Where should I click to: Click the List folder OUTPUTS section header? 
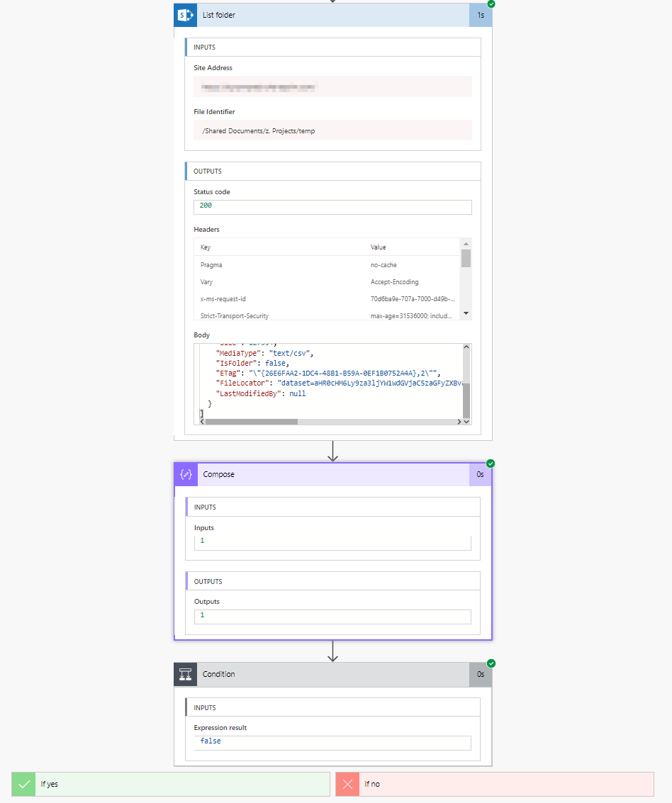click(x=333, y=171)
